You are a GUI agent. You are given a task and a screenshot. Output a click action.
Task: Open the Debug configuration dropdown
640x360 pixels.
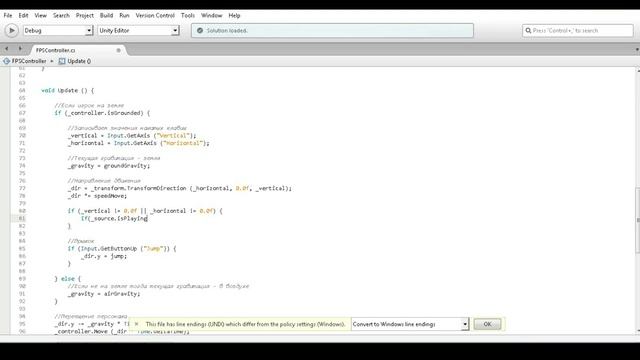(58, 31)
